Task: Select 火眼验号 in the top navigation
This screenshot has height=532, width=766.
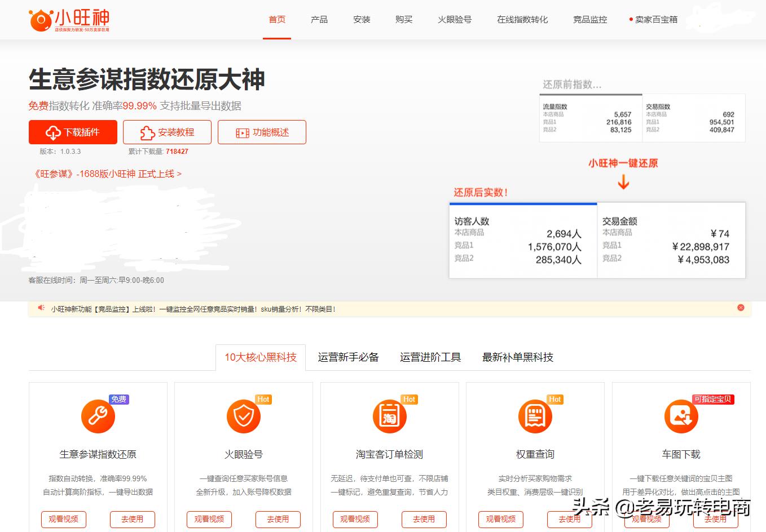Action: click(455, 20)
